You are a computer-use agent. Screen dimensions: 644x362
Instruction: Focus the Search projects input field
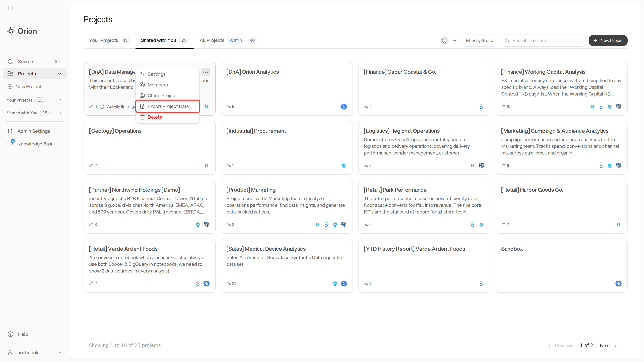(x=543, y=40)
